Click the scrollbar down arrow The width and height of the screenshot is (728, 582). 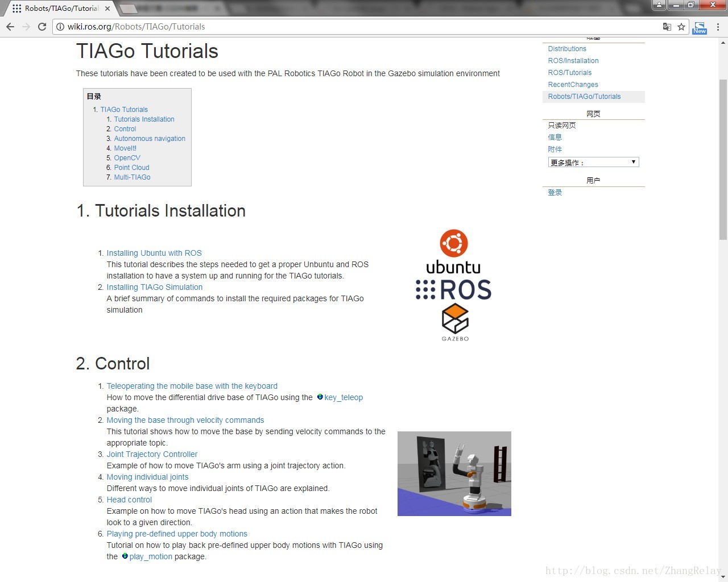723,577
